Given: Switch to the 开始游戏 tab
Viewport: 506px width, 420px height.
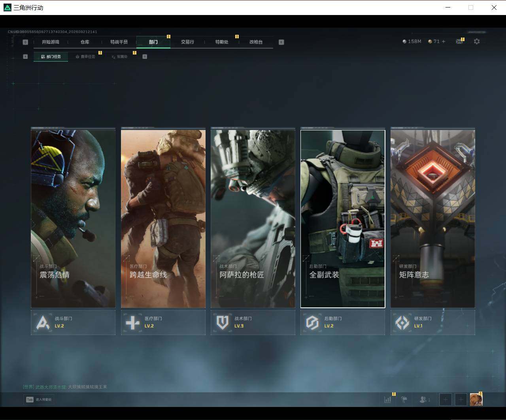Looking at the screenshot, I should click(51, 42).
